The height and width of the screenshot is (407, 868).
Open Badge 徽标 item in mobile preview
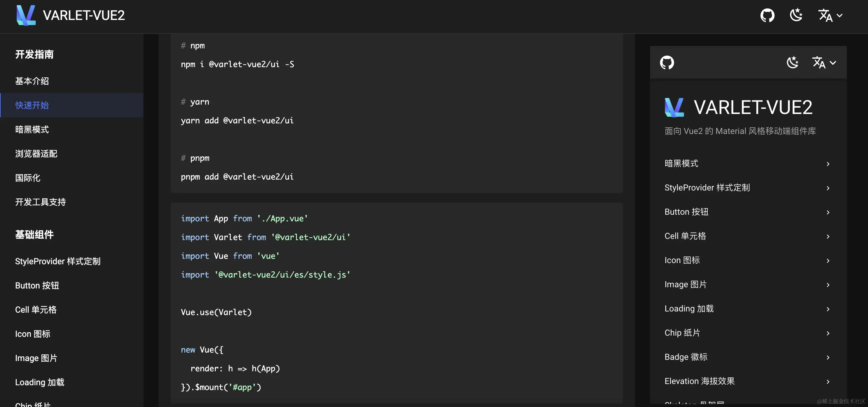pos(686,357)
